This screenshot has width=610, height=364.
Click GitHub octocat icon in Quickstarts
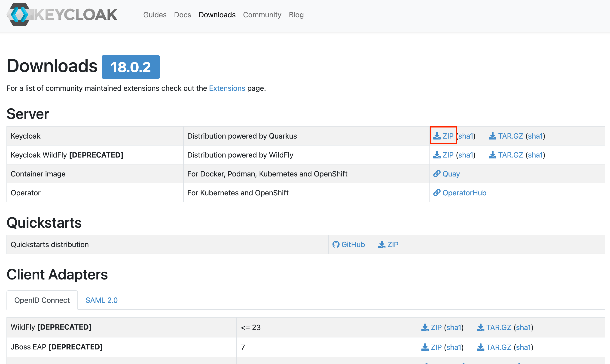pyautogui.click(x=336, y=245)
